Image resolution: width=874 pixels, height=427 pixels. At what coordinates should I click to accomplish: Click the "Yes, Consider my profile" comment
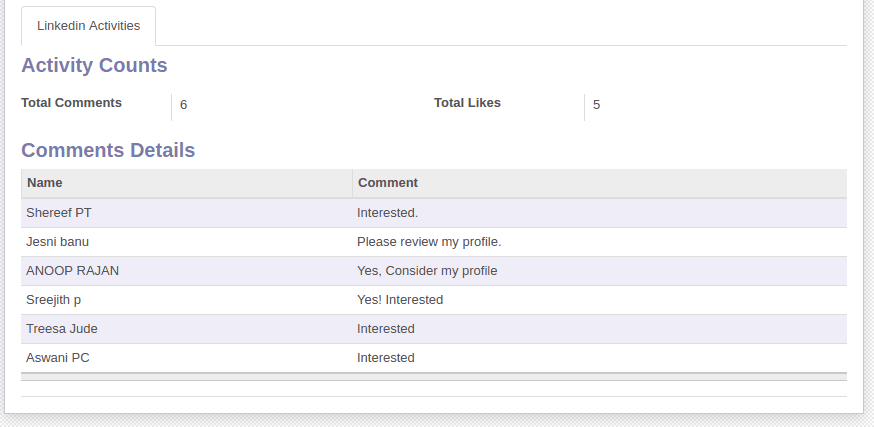click(x=427, y=271)
